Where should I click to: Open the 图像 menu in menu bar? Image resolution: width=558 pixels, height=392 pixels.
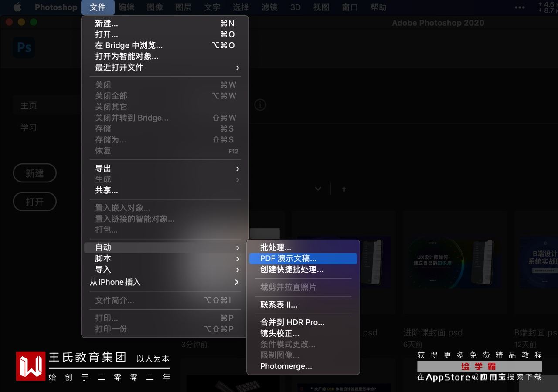click(x=155, y=7)
